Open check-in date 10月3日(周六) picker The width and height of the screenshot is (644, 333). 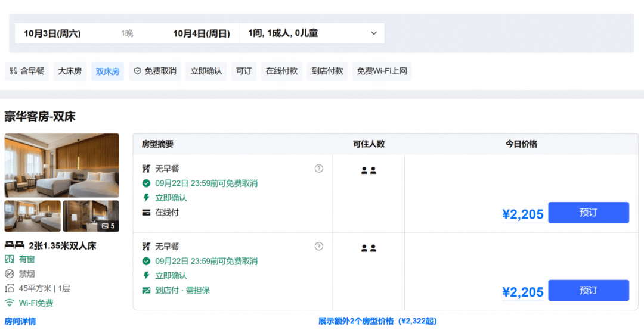[52, 33]
